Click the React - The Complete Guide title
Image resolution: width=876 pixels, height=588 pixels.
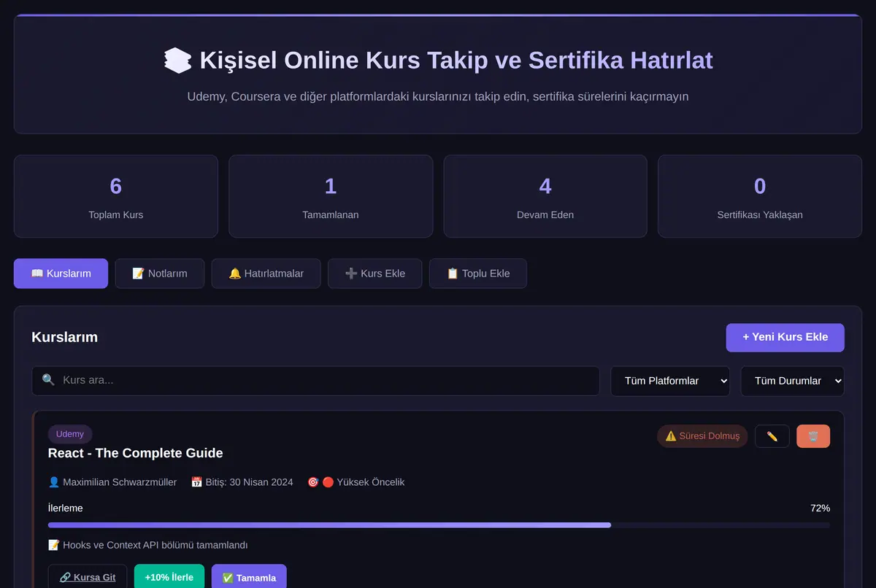click(x=136, y=453)
